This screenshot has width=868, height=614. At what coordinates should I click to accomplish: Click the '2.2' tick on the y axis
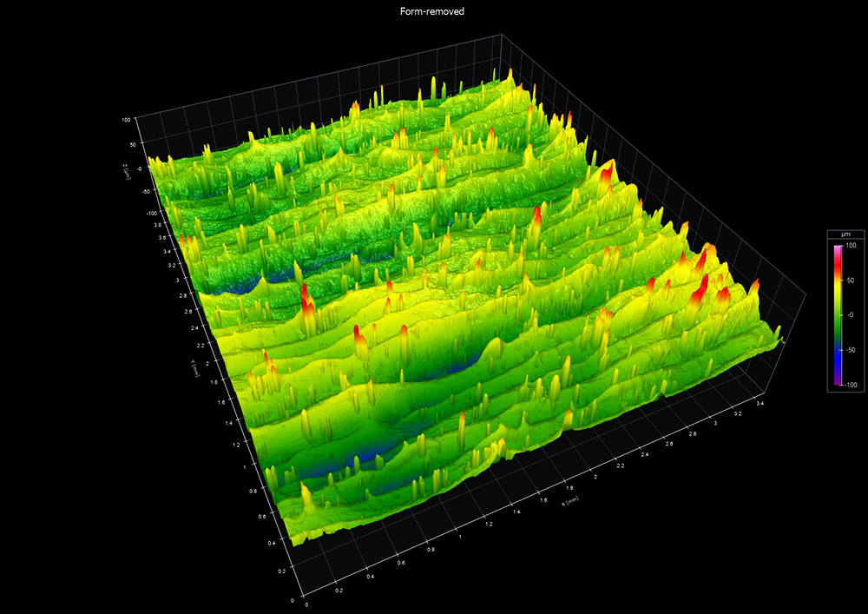(x=201, y=345)
